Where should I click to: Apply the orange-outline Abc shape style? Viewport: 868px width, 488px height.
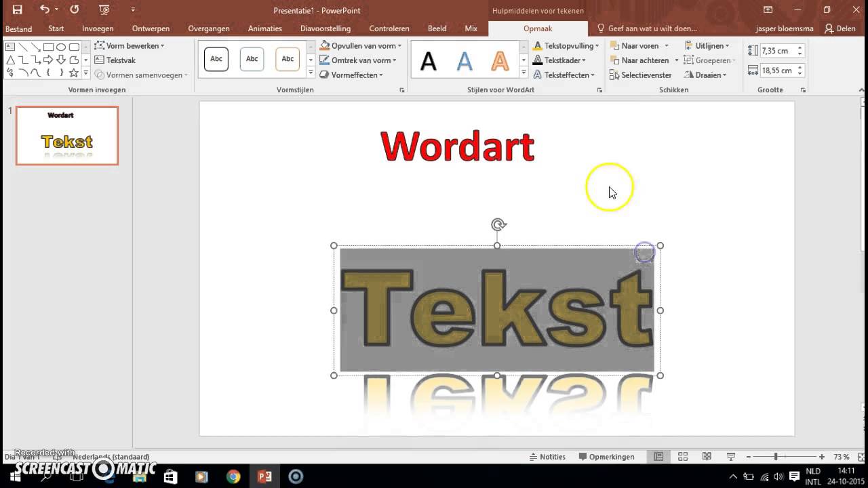click(x=288, y=59)
